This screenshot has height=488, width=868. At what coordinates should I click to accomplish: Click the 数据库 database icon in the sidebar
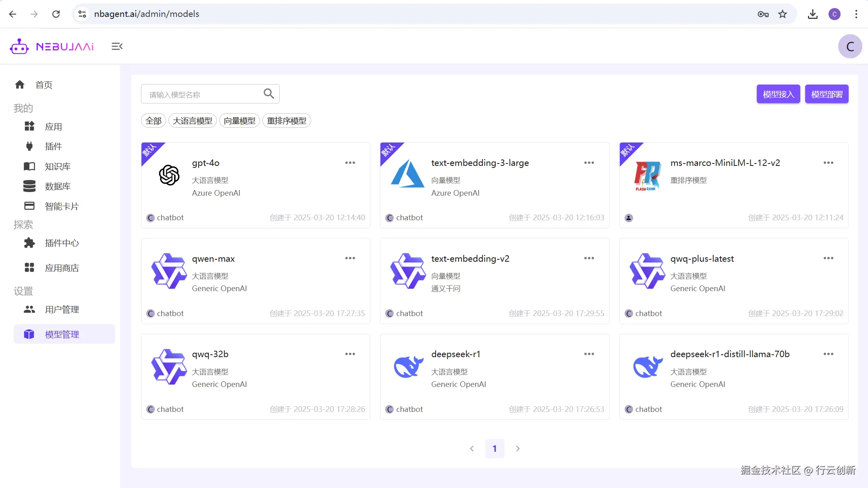[x=29, y=186]
